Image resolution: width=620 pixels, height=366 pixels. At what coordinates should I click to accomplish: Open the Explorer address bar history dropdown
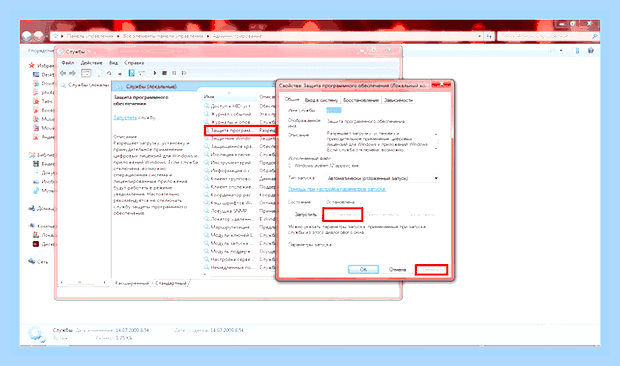point(480,36)
